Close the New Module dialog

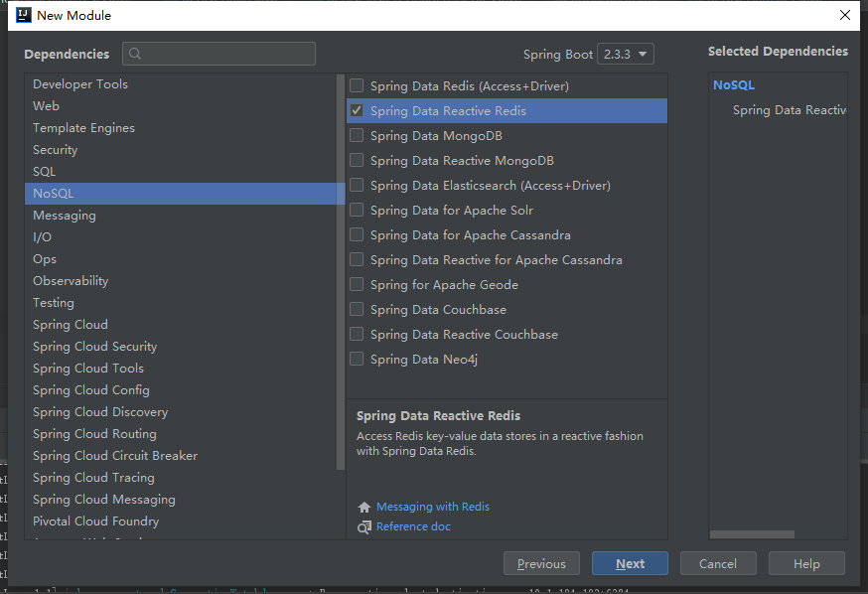pyautogui.click(x=845, y=15)
